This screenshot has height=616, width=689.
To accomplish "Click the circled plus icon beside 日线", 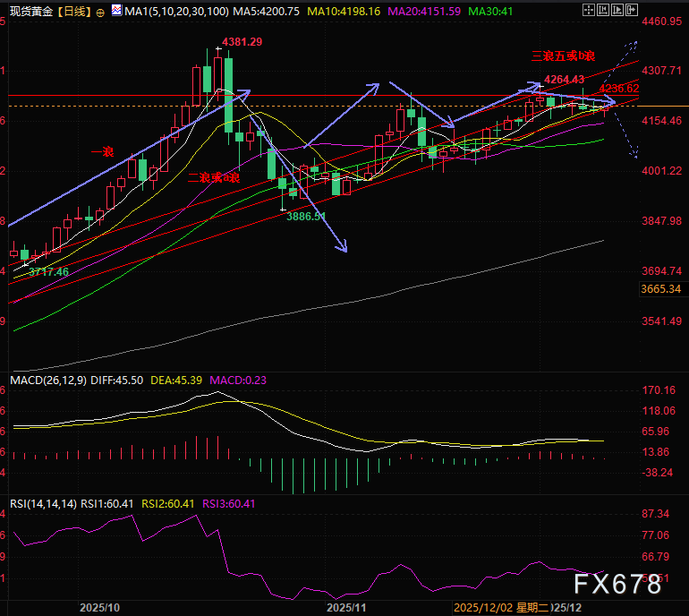I will (99, 12).
